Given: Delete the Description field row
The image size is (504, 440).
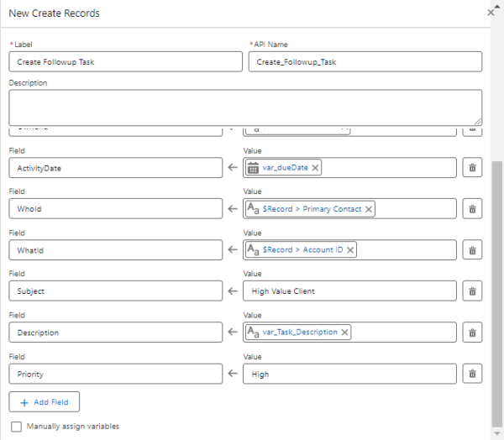Looking at the screenshot, I should click(472, 333).
